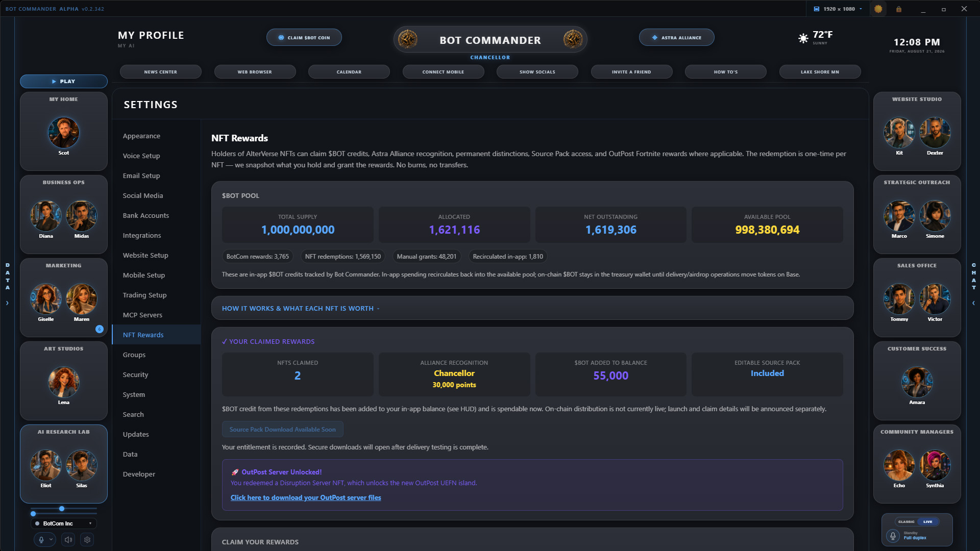Expand the Data panel arrow on left edge
The width and height of the screenshot is (980, 551).
coord(7,303)
